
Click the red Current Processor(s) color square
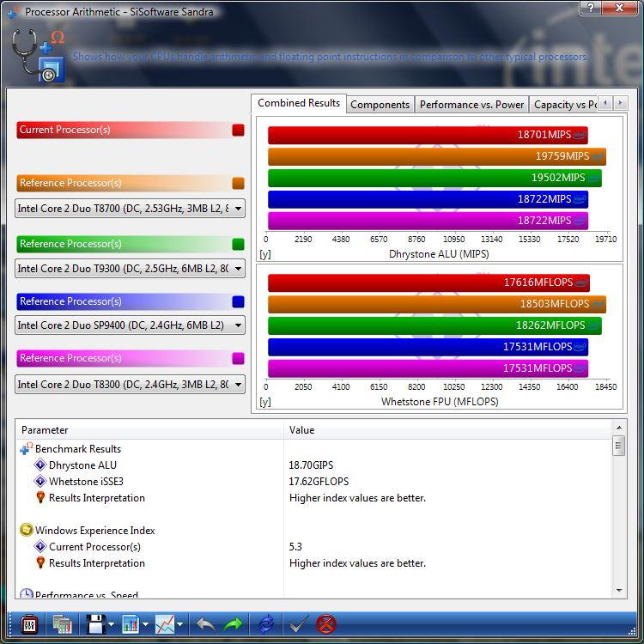tap(238, 131)
